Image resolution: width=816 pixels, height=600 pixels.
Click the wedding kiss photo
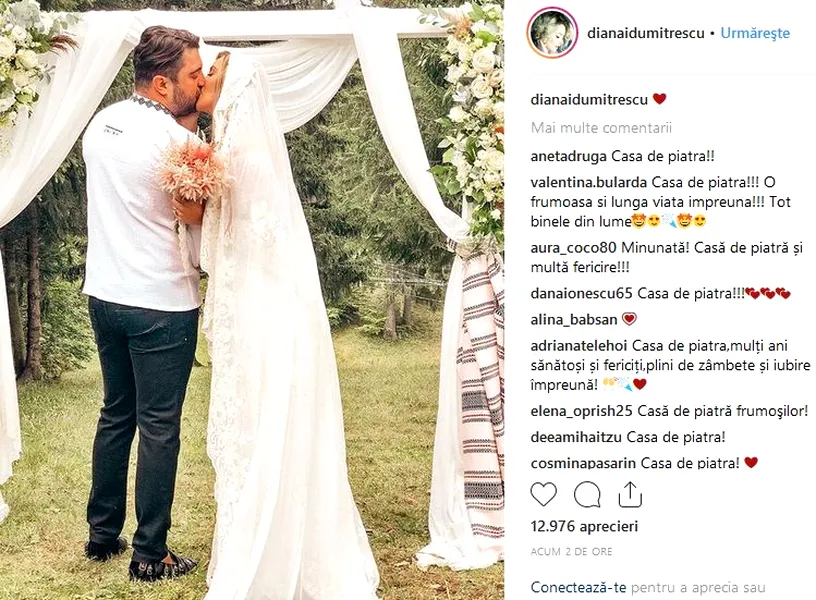[x=252, y=300]
